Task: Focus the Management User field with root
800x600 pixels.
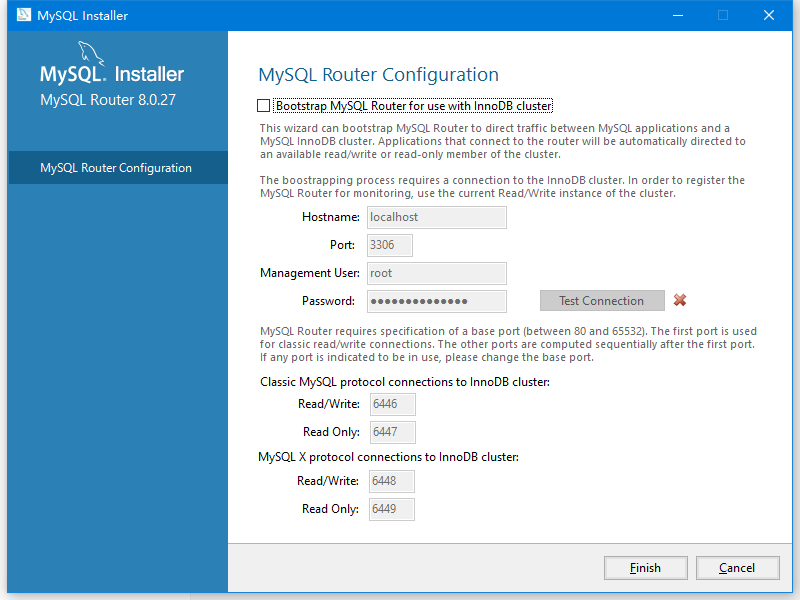Action: (437, 273)
